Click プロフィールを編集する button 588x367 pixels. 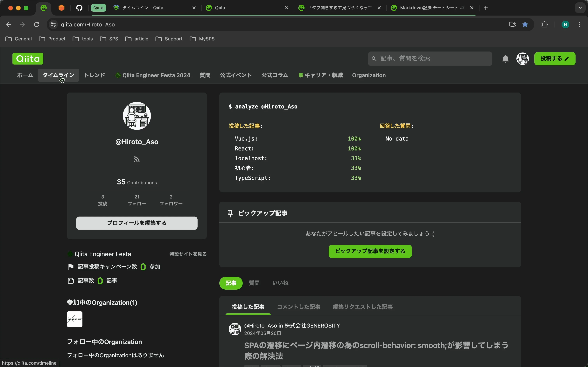[x=137, y=223]
